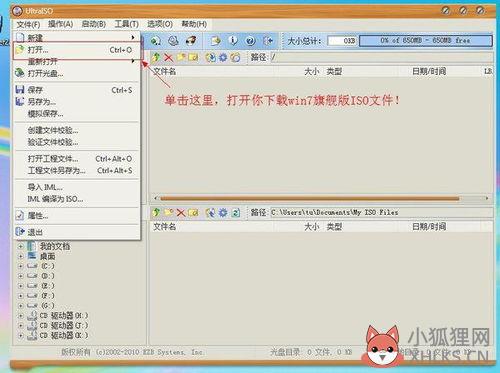Click the grey virtual drive disc toolbar icon
The height and width of the screenshot is (373, 500).
tap(173, 41)
